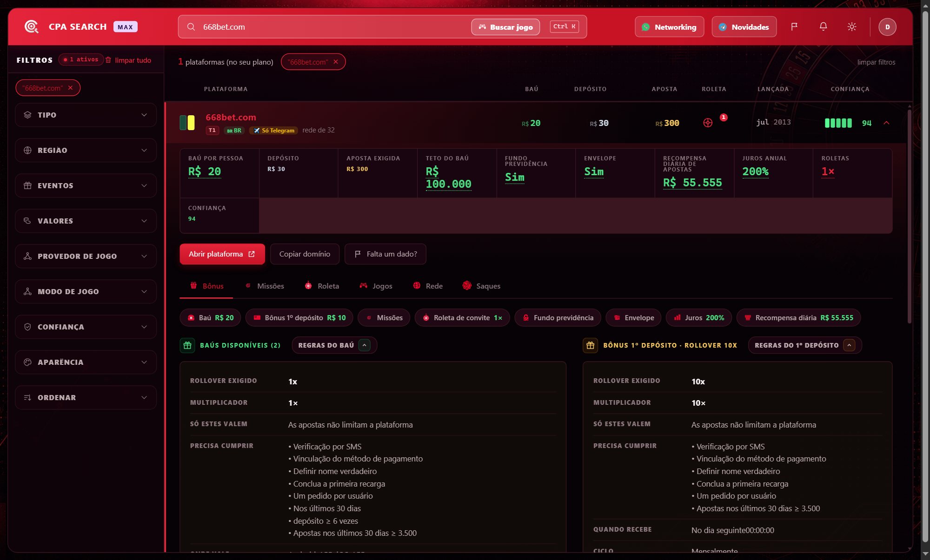
Task: Switch to the Roleta tab
Action: tap(322, 286)
